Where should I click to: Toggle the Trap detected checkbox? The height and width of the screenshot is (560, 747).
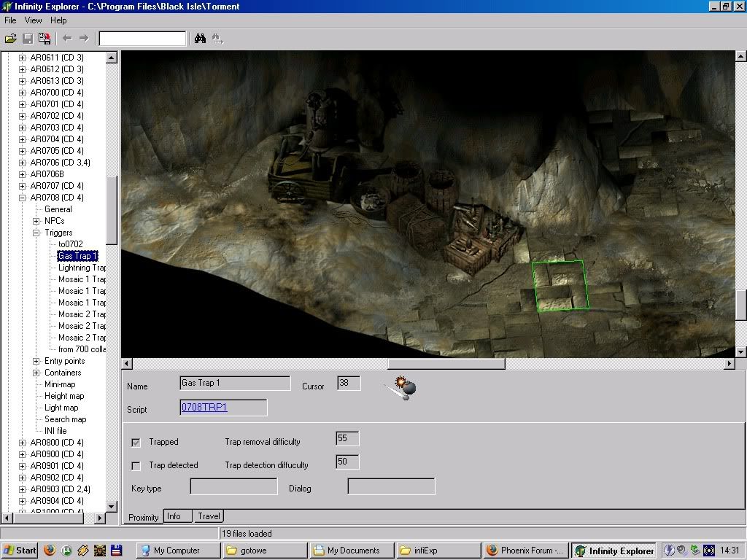click(136, 466)
